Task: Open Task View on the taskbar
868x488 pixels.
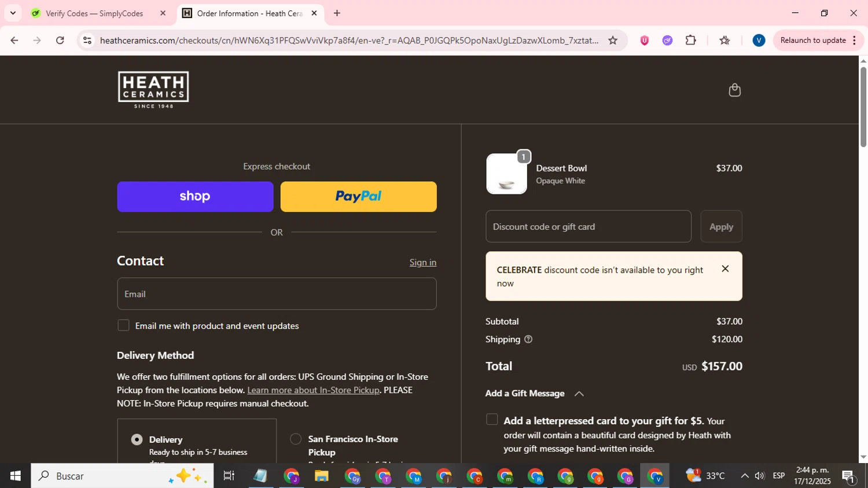Action: (229, 476)
